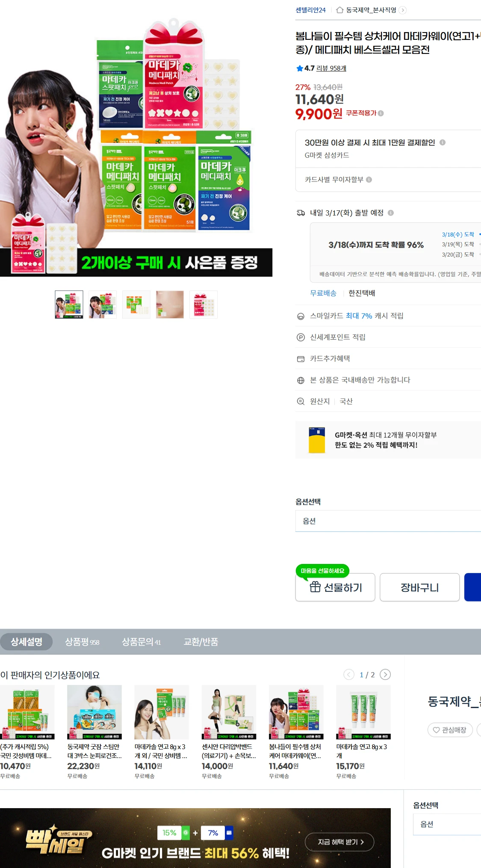Click the 신세계포인트 P icon
The image size is (481, 868).
[x=301, y=337]
